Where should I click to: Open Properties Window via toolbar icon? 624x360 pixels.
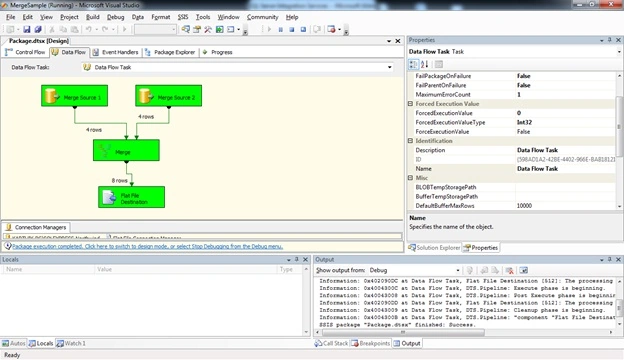pyautogui.click(x=197, y=29)
